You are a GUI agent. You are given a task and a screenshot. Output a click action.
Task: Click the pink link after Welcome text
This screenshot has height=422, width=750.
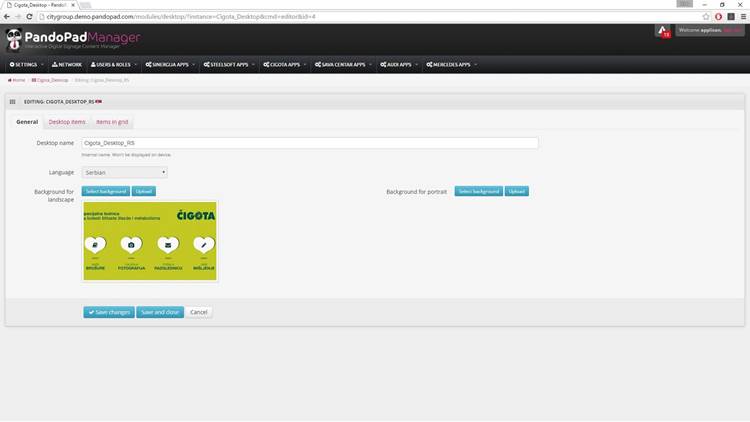point(732,30)
